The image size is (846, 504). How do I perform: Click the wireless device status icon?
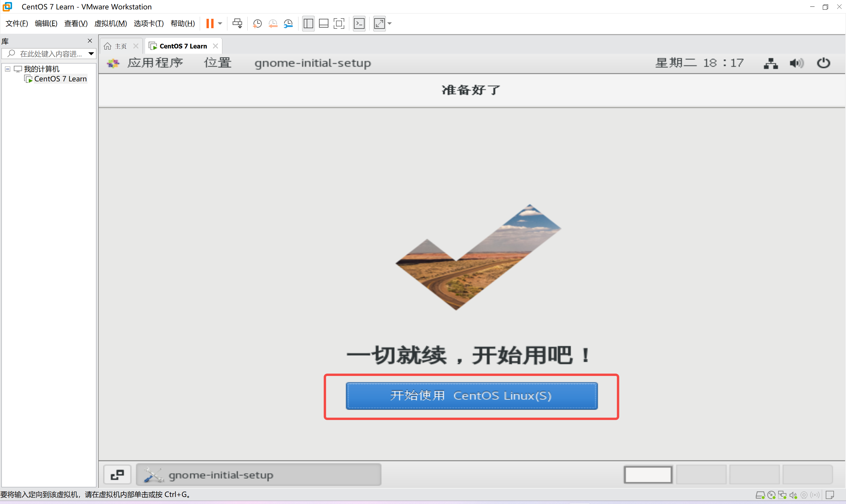[815, 495]
